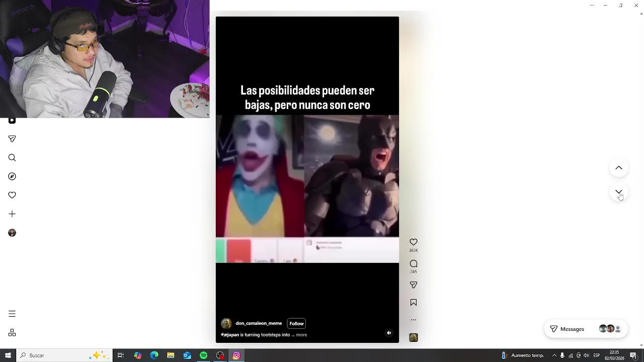644x362 pixels.
Task: Open network settings from the tray
Action: tap(571, 355)
